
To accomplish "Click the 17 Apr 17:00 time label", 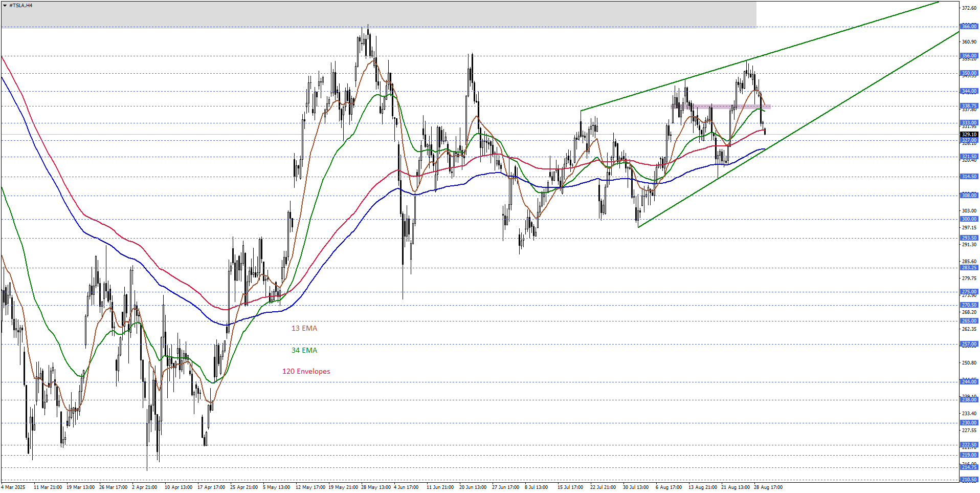I will [211, 487].
